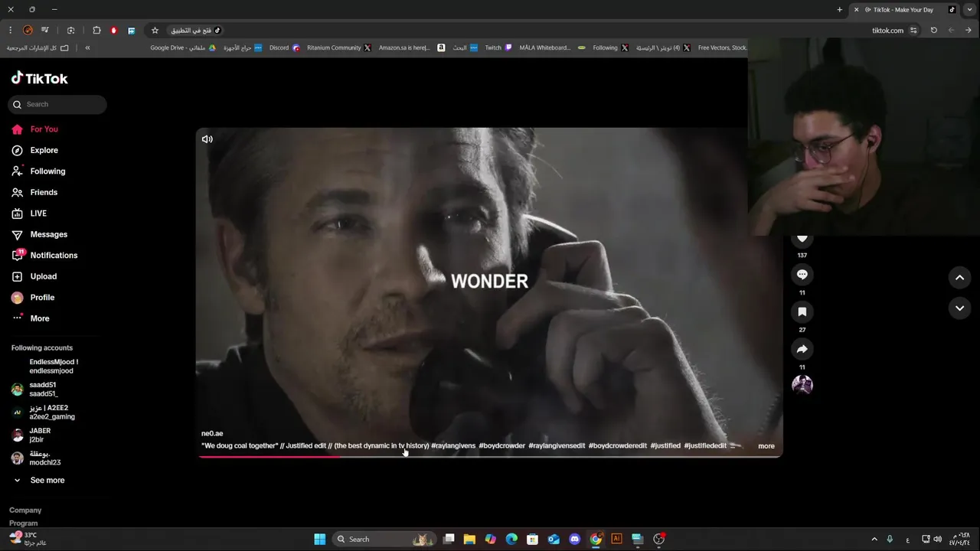980x551 pixels.
Task: Go to previous video with up arrow
Action: (x=959, y=278)
